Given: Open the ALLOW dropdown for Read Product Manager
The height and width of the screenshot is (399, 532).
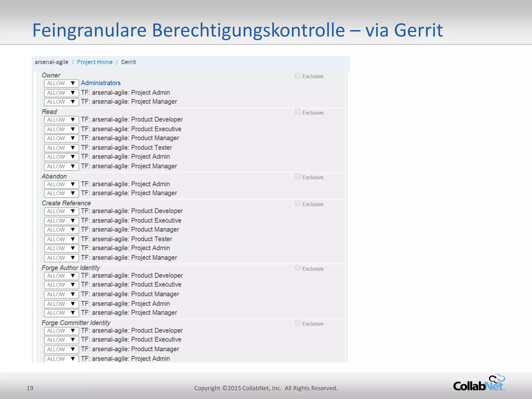Looking at the screenshot, I should tap(61, 138).
